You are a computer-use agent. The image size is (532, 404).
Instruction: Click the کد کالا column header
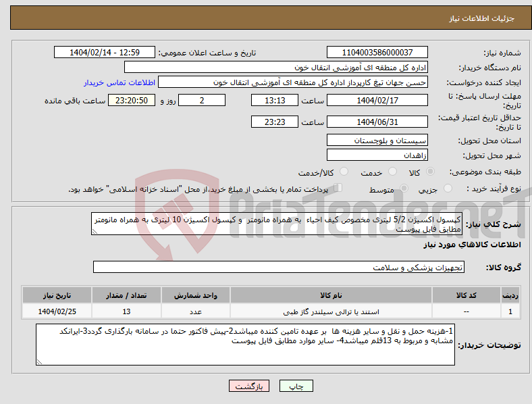coord(467,295)
